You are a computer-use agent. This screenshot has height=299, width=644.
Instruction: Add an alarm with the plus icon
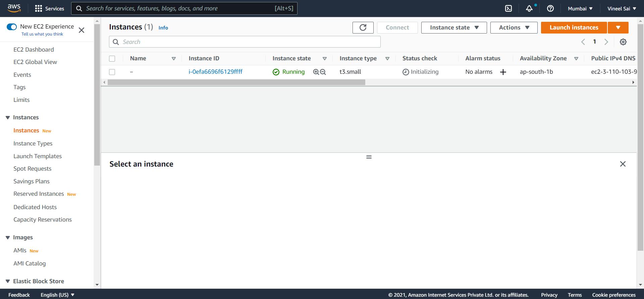(503, 72)
